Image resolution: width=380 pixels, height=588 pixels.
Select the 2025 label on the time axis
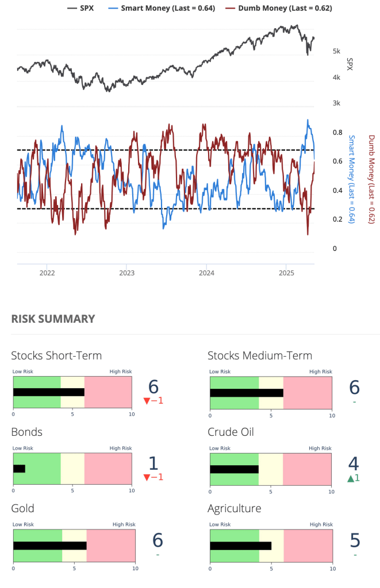tap(286, 273)
